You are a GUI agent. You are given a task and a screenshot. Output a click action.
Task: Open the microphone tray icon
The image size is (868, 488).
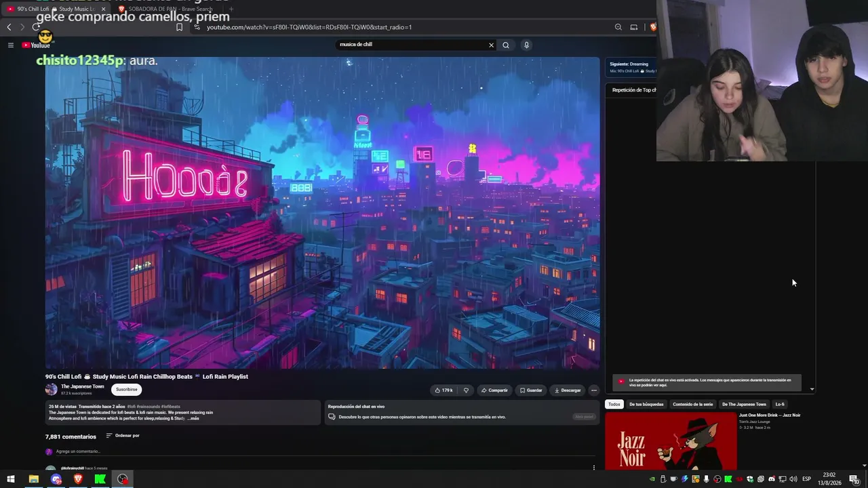click(x=707, y=479)
